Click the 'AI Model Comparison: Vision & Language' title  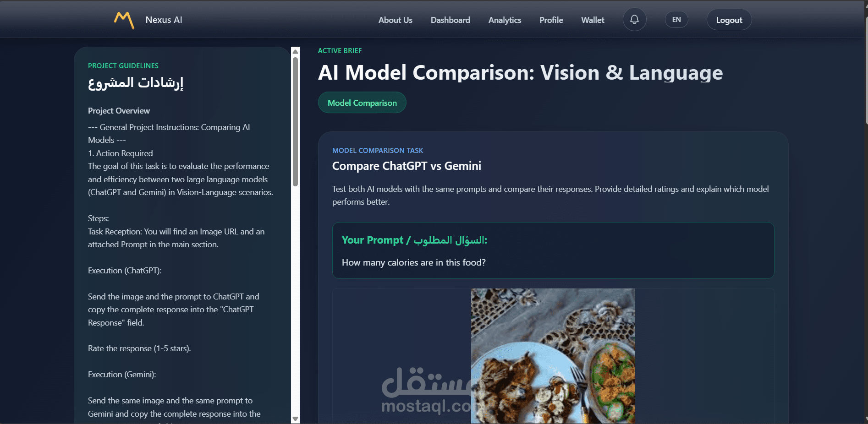coord(520,73)
